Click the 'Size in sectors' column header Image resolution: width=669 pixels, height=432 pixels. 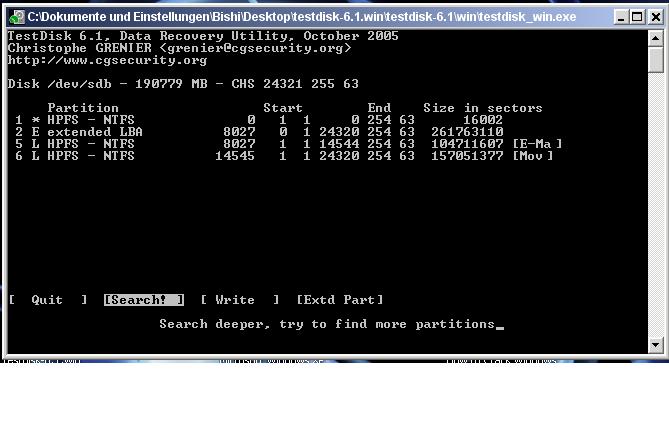pyautogui.click(x=483, y=108)
